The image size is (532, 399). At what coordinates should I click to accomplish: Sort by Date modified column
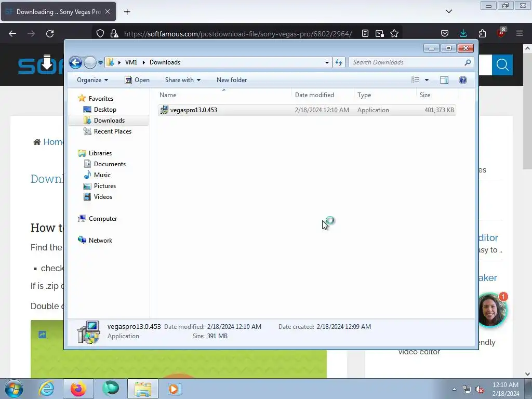pyautogui.click(x=323, y=95)
